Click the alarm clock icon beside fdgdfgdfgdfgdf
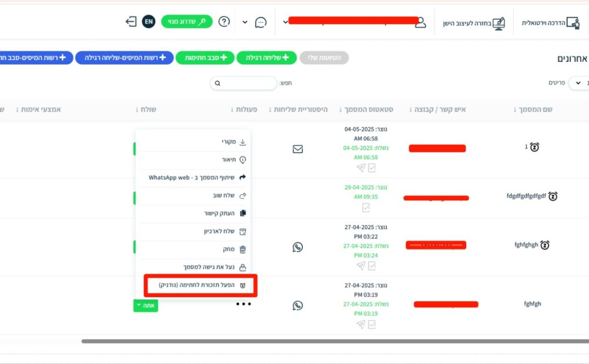The image size is (589, 364). pos(553,196)
